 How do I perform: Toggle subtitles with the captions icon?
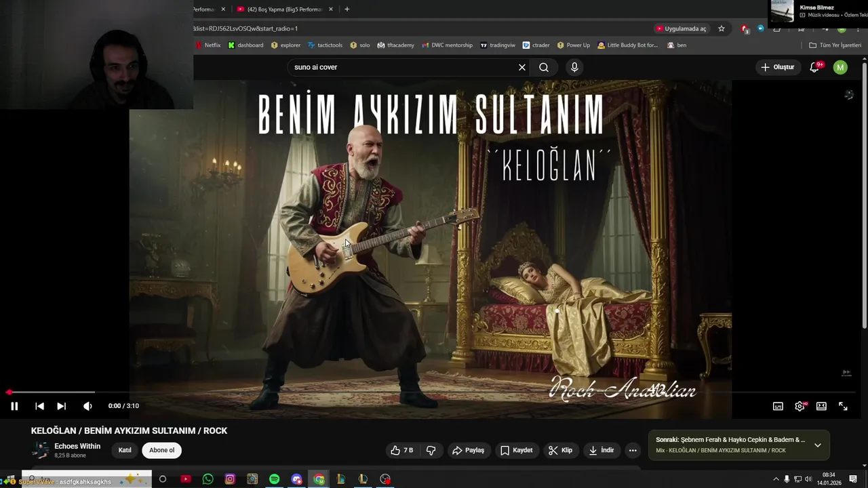point(778,406)
